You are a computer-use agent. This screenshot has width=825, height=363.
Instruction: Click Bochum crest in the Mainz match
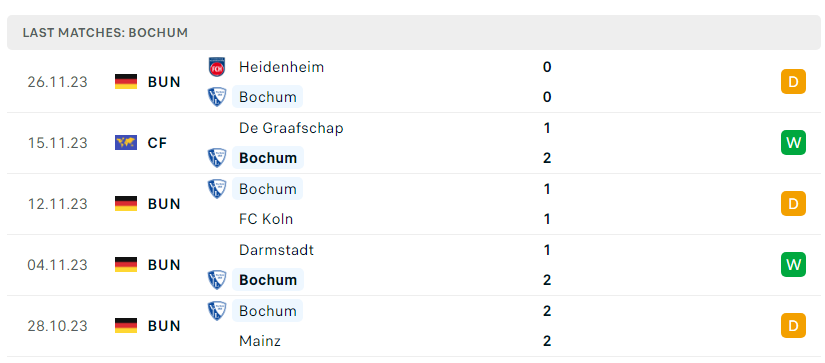(217, 310)
